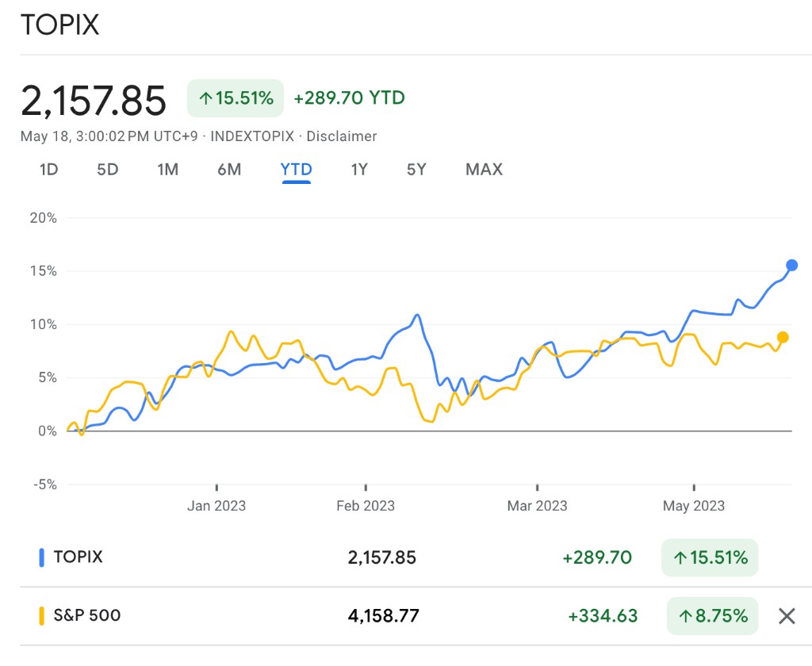Click the S&P 500 name in list
812x666 pixels.
click(x=87, y=615)
